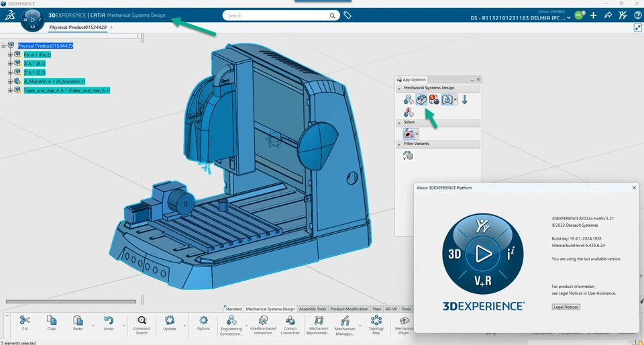644x345 pixels.
Task: Click the plus Add icon in top bar
Action: coord(594,15)
